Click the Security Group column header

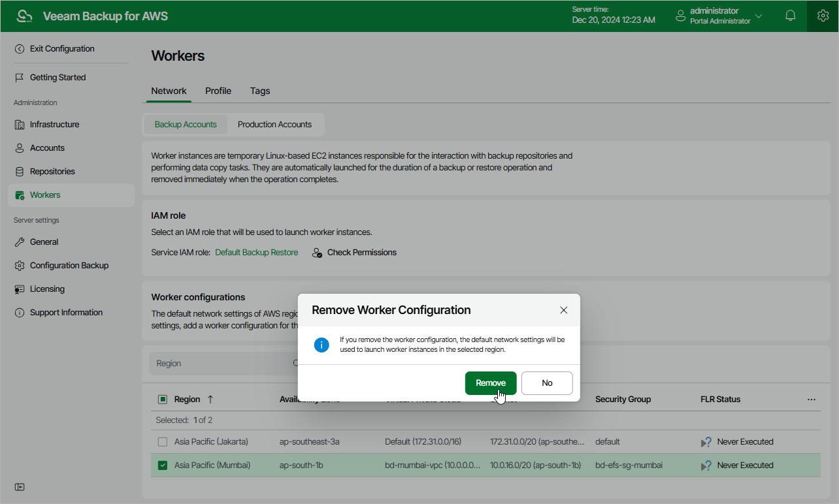tap(623, 400)
